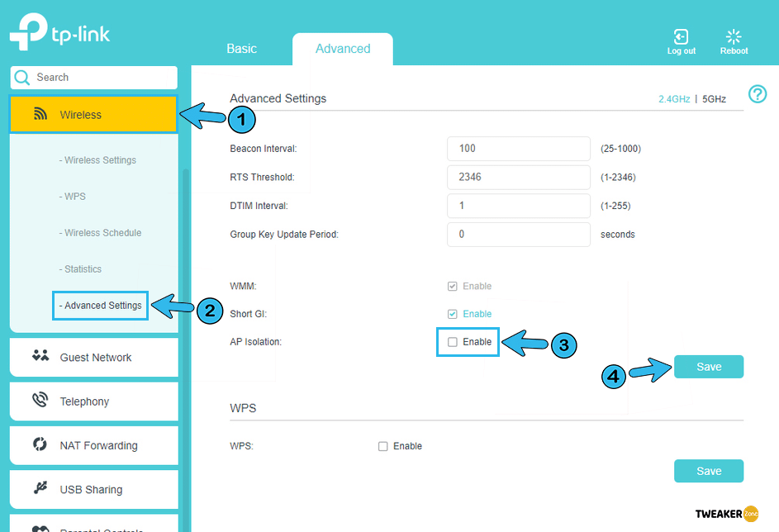779x532 pixels.
Task: Click the Reboot text label
Action: pos(734,50)
